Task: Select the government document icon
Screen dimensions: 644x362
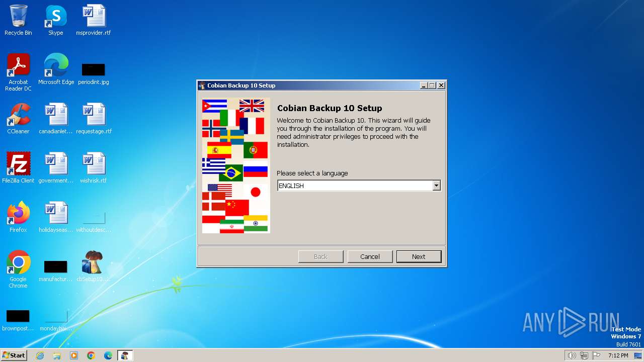Action: tap(56, 168)
